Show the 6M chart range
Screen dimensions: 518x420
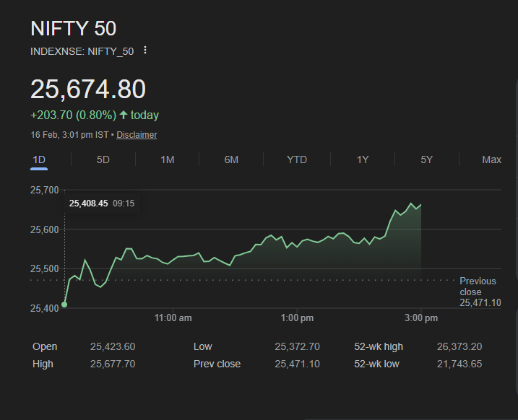[231, 159]
